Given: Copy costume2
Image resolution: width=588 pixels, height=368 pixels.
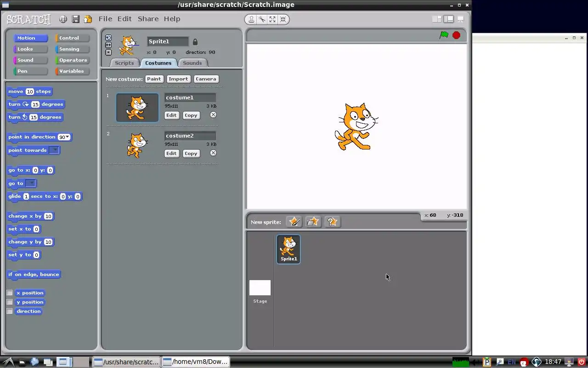Looking at the screenshot, I should [191, 154].
